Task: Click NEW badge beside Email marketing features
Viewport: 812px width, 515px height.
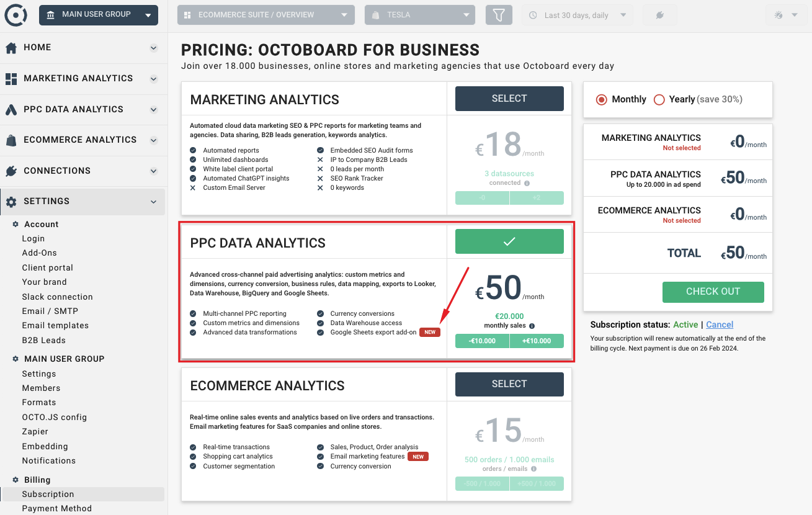Action: coord(418,457)
